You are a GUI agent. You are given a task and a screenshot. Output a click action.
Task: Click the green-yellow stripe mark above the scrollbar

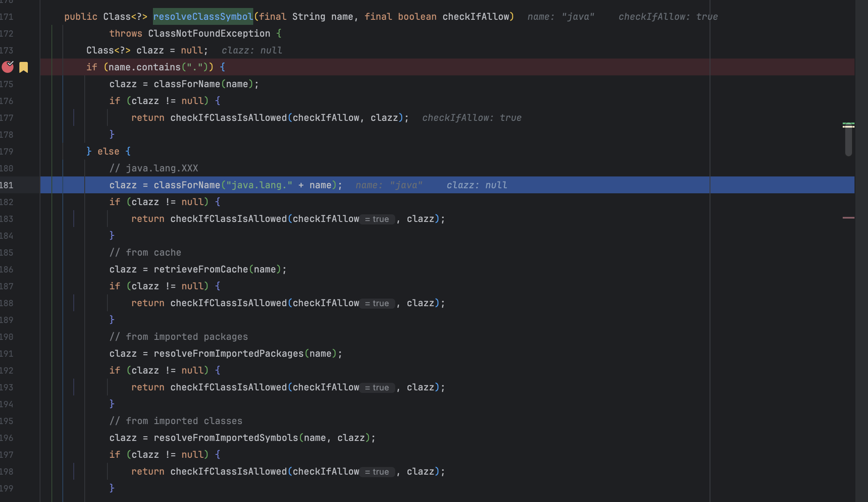(x=848, y=125)
